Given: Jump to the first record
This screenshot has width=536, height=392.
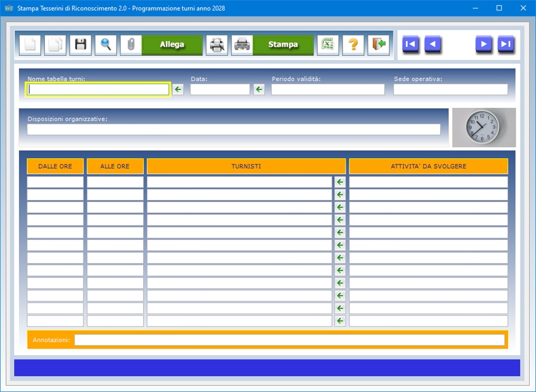Looking at the screenshot, I should [x=411, y=44].
